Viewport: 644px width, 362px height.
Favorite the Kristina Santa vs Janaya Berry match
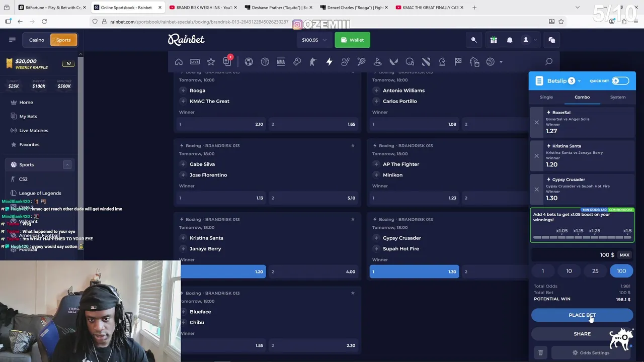[353, 219]
